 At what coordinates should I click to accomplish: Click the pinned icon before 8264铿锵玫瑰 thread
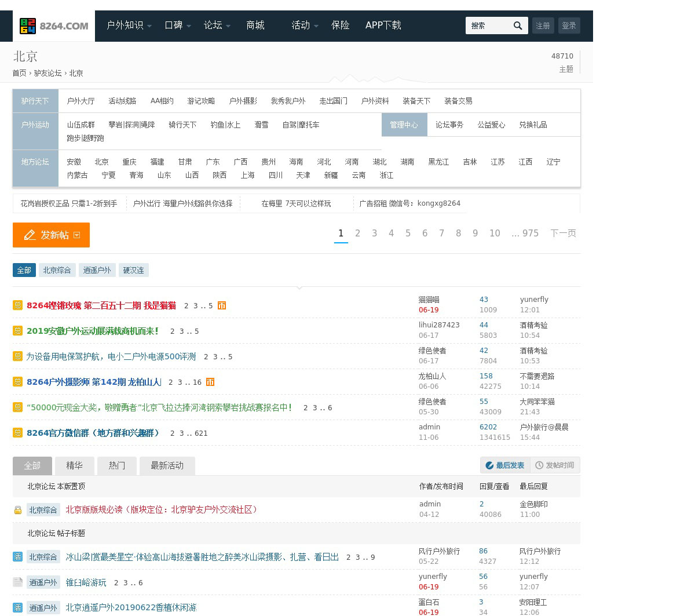(17, 305)
